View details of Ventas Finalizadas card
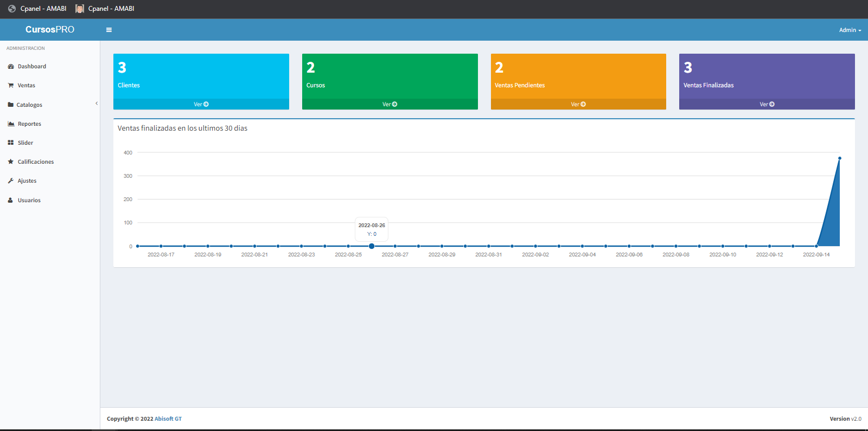Viewport: 868px width, 431px height. [767, 104]
